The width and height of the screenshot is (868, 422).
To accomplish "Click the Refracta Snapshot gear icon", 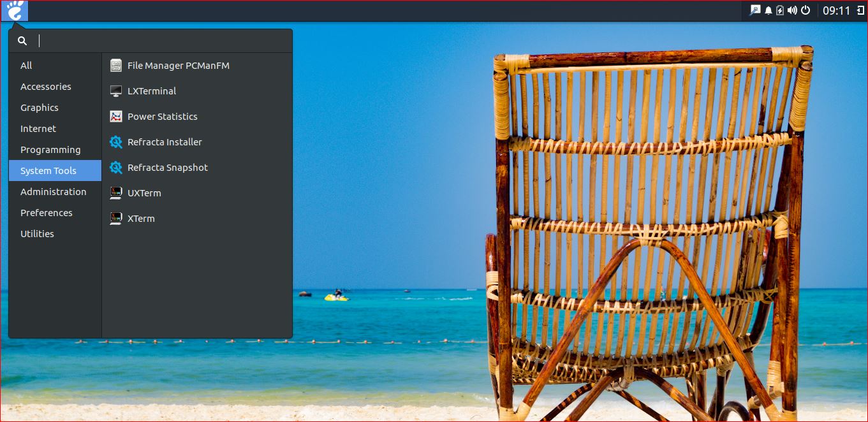I will pos(116,167).
